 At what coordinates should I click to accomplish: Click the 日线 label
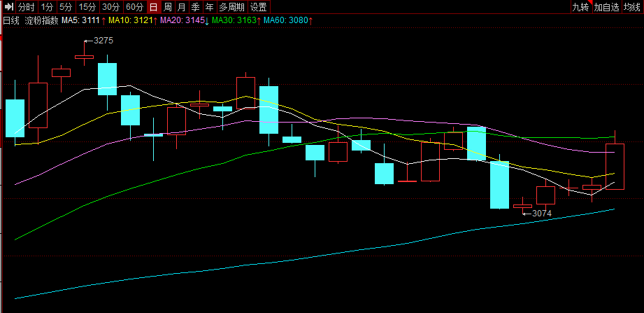point(11,20)
